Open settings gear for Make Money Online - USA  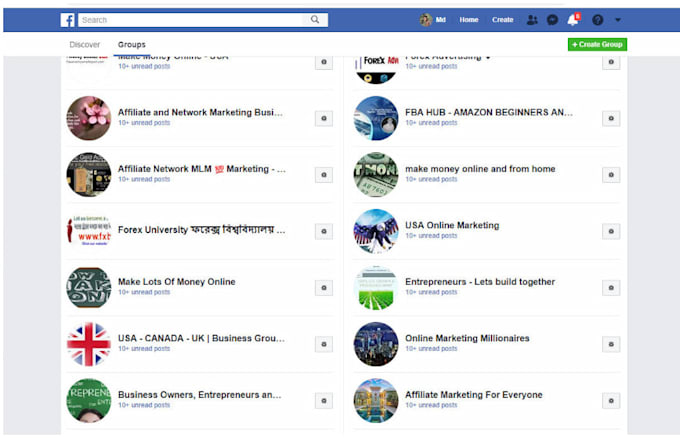[324, 62]
